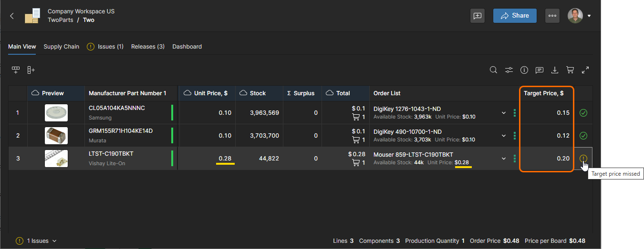Open the Releases (3) tab
644x249 pixels.
[x=148, y=47]
